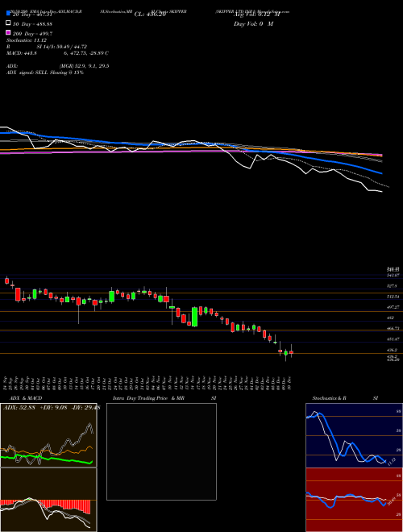Click the 451.47 price axis label
The width and height of the screenshot is (403, 532).
tap(393, 339)
